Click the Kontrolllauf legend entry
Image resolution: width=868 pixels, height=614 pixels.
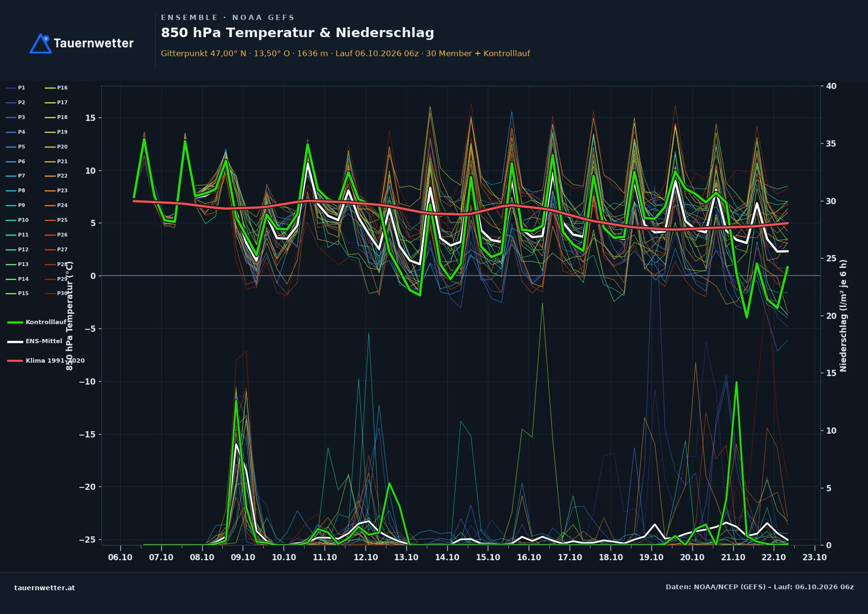(x=37, y=322)
